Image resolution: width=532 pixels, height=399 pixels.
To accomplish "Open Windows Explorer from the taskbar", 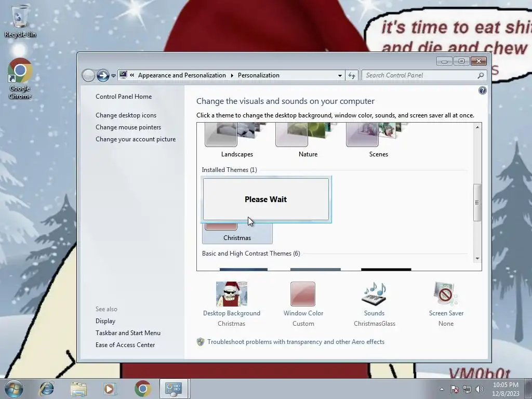I will coord(78,389).
